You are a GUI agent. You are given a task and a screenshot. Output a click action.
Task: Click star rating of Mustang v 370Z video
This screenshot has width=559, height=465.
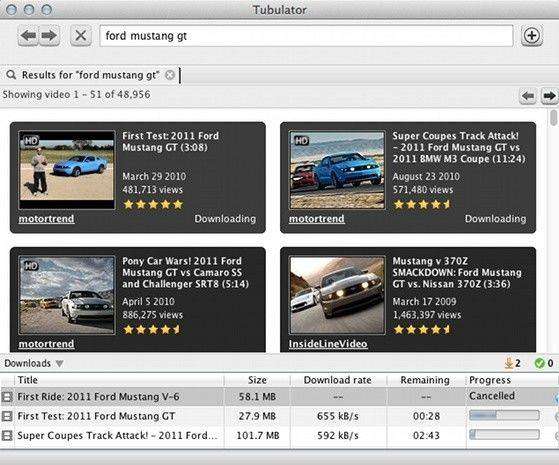pyautogui.click(x=422, y=329)
